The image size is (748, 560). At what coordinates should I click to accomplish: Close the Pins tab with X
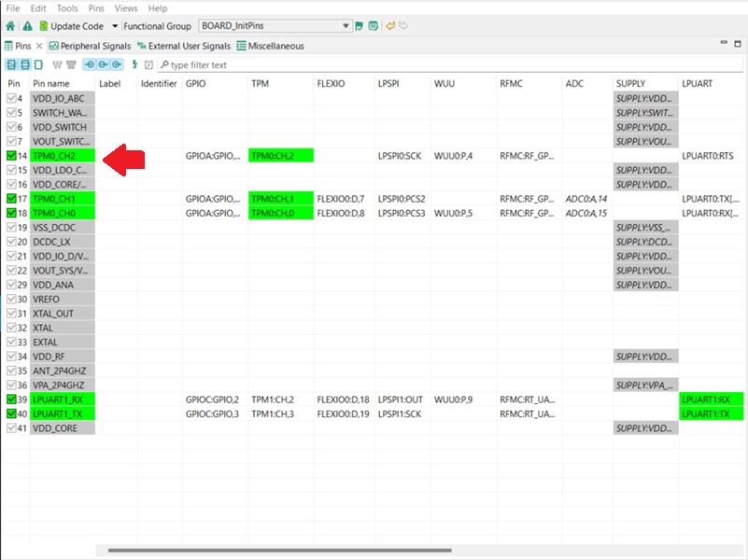click(39, 46)
